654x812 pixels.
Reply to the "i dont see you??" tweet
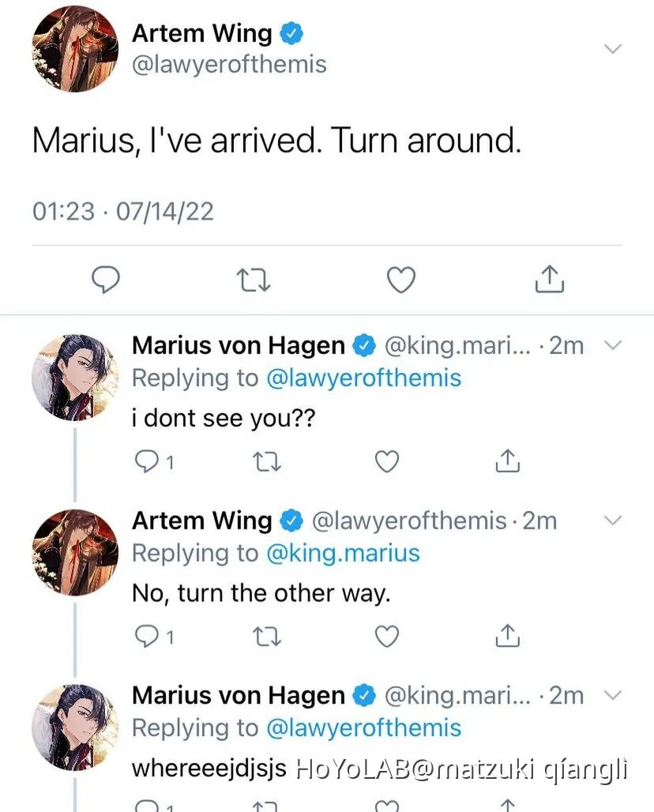point(148,461)
